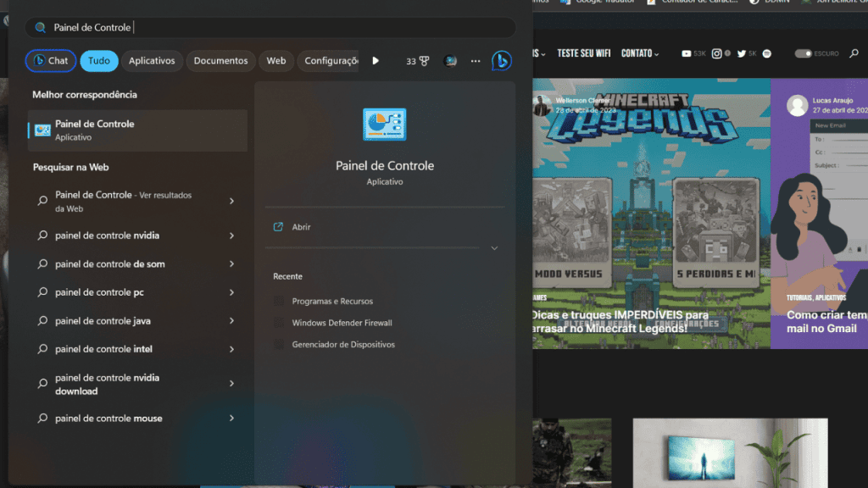868x488 pixels.
Task: Select the Aplicativos filter tab
Action: pos(152,61)
